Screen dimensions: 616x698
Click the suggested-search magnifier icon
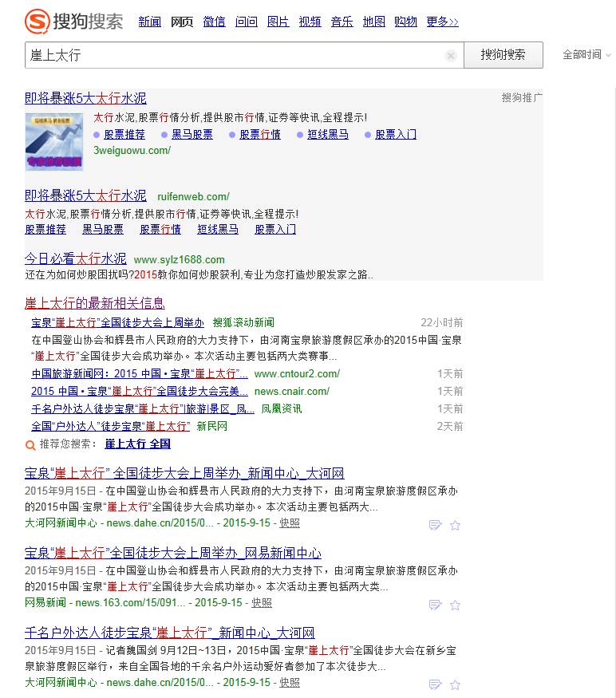click(x=30, y=444)
